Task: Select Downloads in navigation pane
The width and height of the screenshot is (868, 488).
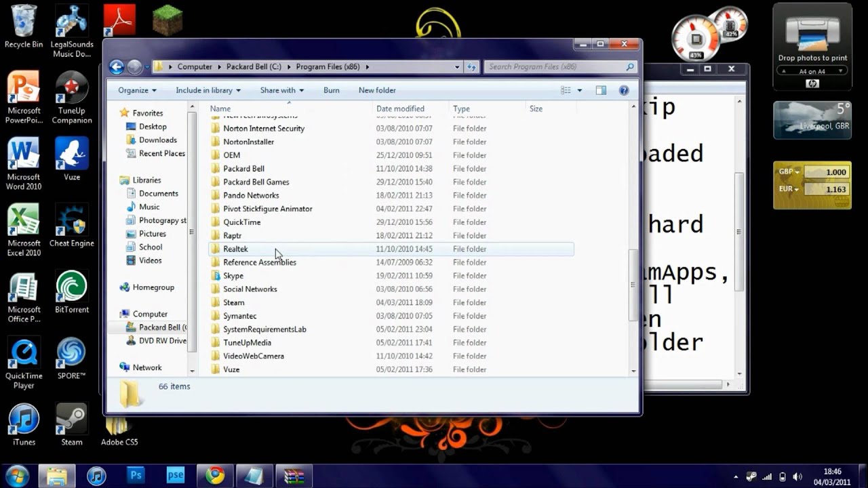Action: coord(158,140)
